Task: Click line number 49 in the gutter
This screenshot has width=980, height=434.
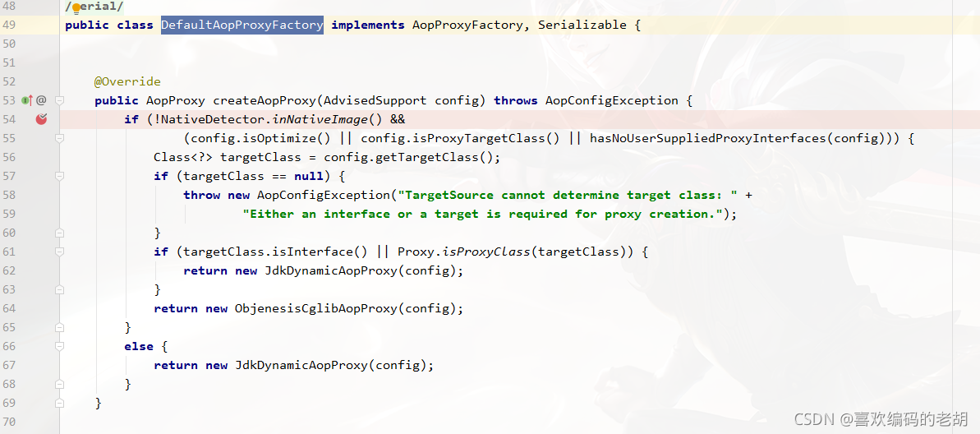Action: (10, 25)
